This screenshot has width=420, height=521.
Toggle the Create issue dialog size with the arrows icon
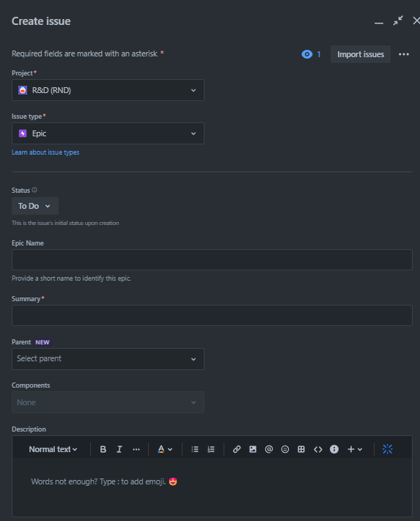(x=398, y=21)
